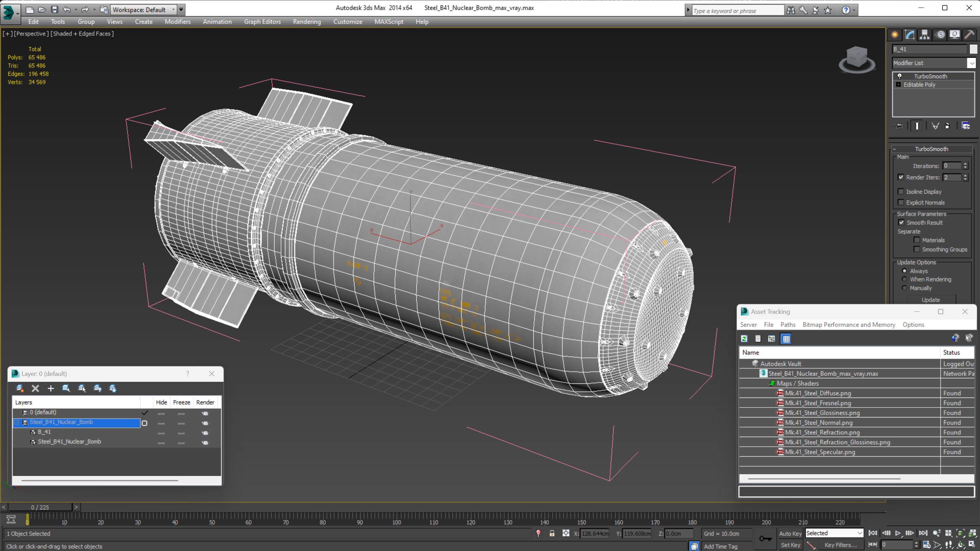
Task: Click the Pin Stack icon
Action: 899,126
